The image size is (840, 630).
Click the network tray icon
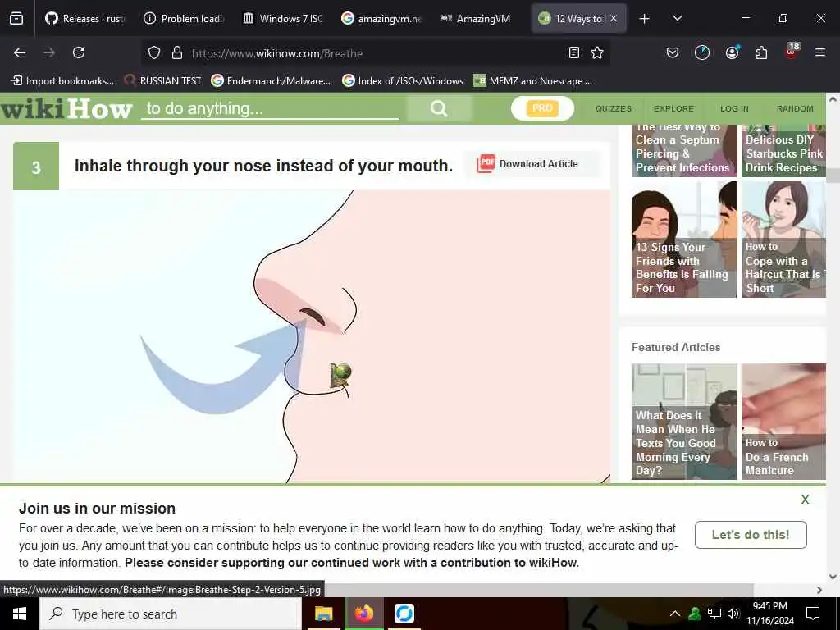[714, 614]
